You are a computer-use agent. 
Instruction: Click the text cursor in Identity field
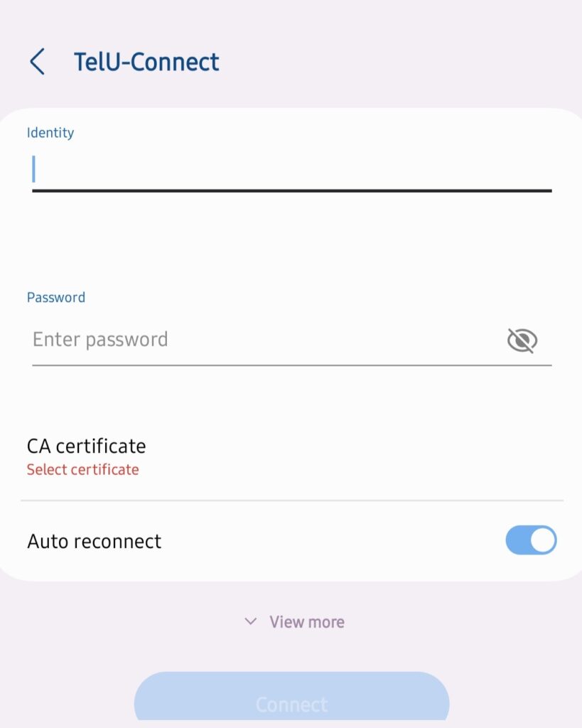point(33,169)
